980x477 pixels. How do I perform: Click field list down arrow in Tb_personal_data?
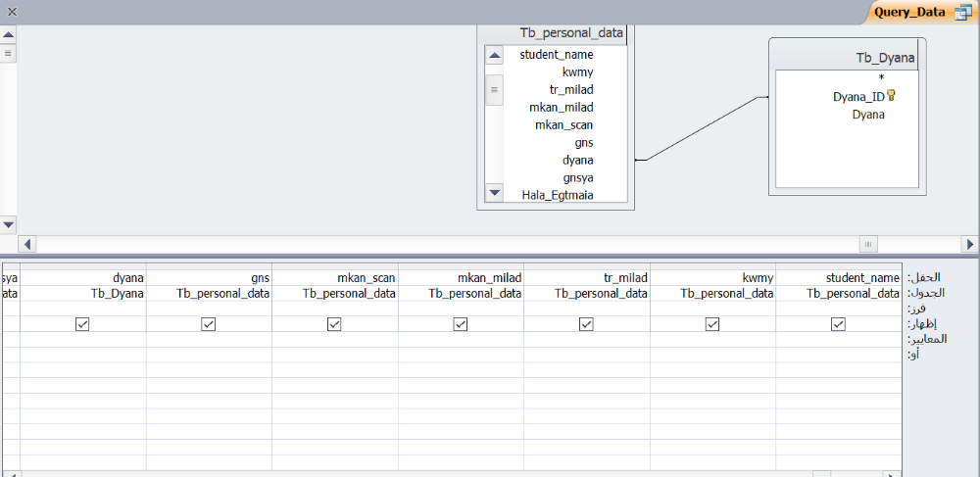tap(494, 193)
